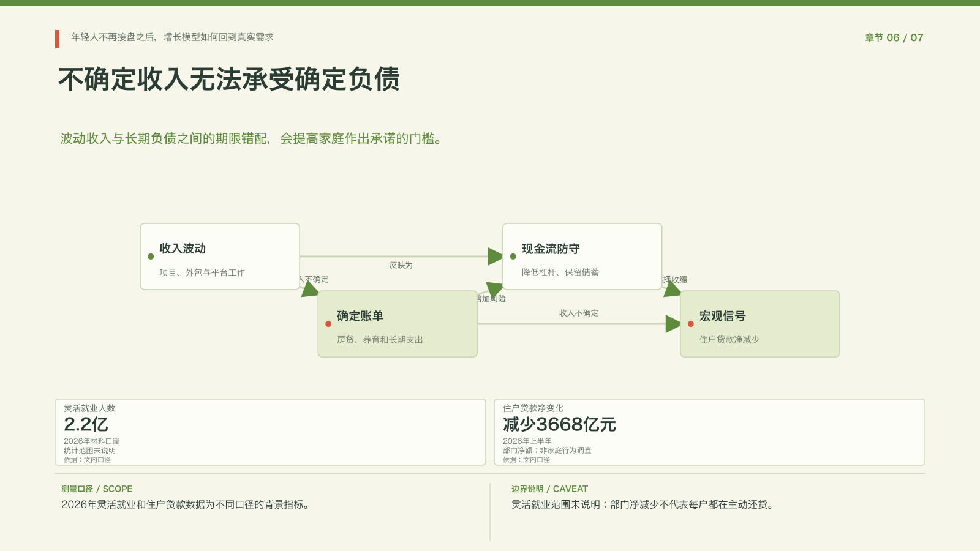This screenshot has width=980, height=551.
Task: Click the arrowhead pointing into 现金流防守 from left
Action: coord(496,257)
